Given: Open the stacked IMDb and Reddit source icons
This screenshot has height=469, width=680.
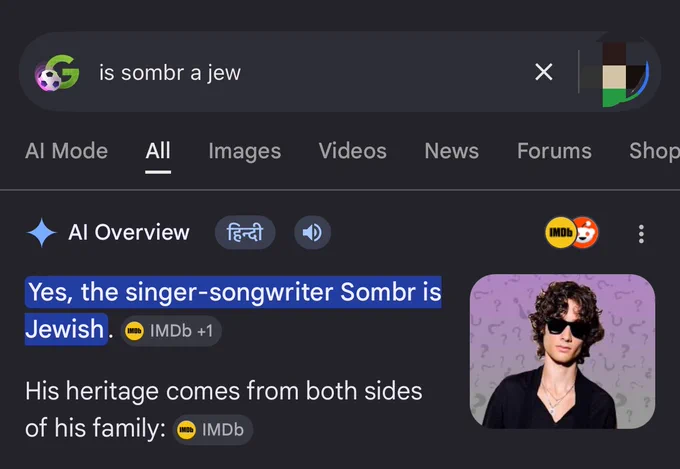Looking at the screenshot, I should tap(572, 233).
